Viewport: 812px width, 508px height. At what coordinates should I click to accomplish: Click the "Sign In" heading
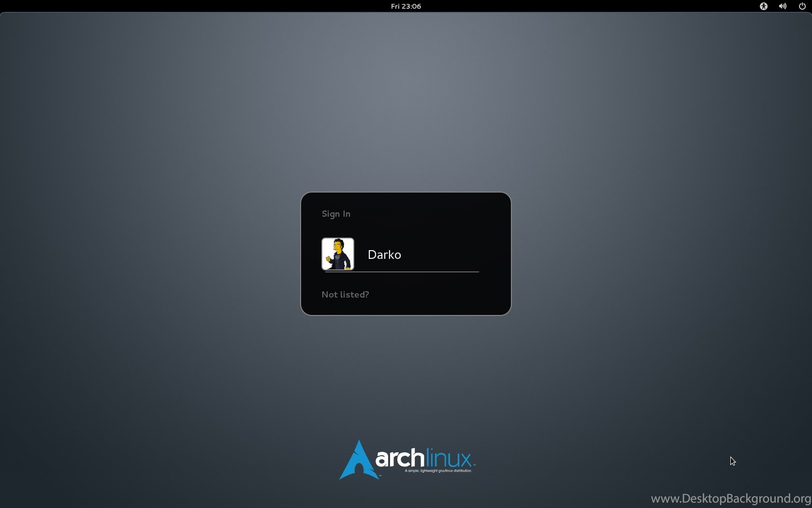[x=336, y=214]
